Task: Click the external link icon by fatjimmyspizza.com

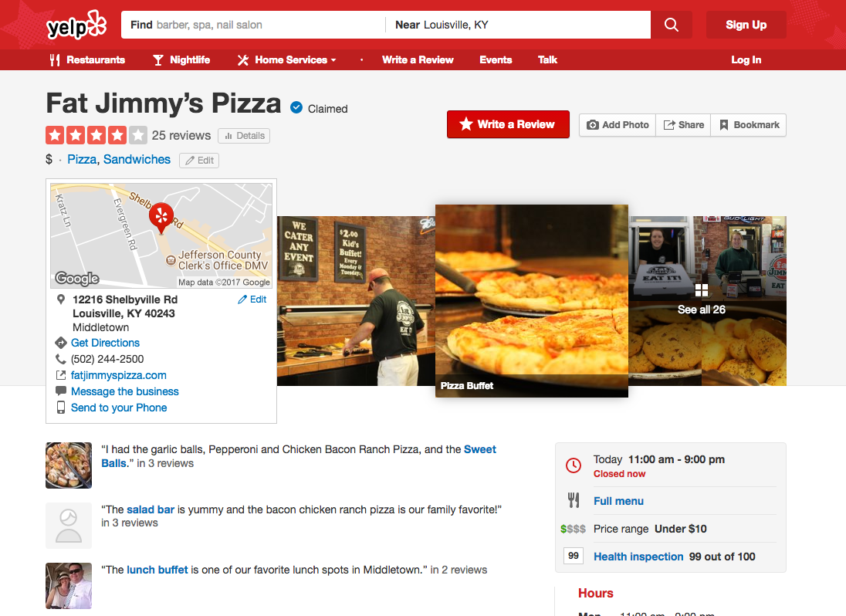Action: 61,375
